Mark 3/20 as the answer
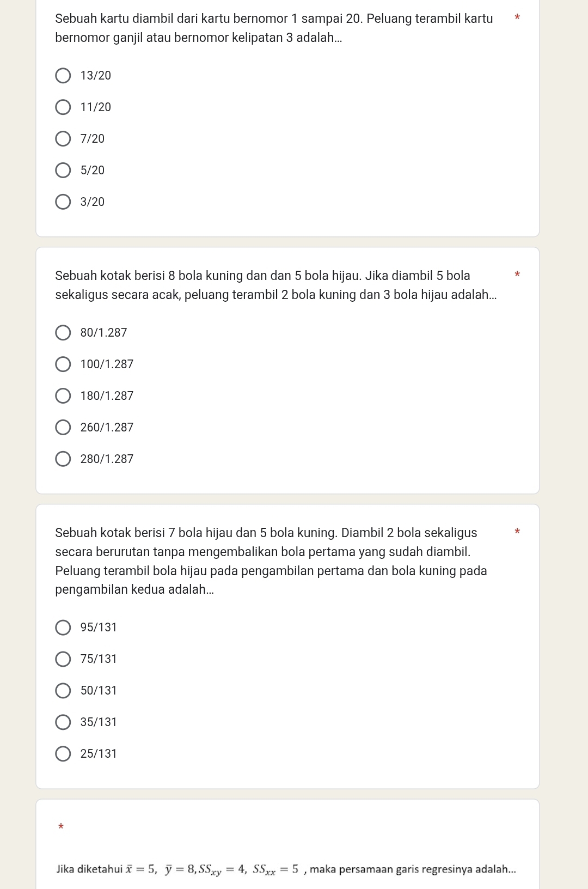588x889 pixels. [63, 202]
